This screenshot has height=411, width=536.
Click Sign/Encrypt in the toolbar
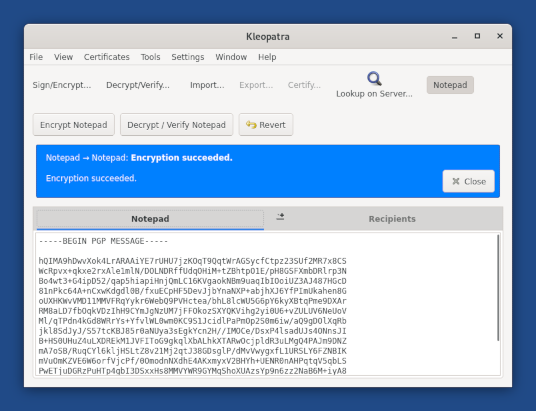pyautogui.click(x=62, y=85)
